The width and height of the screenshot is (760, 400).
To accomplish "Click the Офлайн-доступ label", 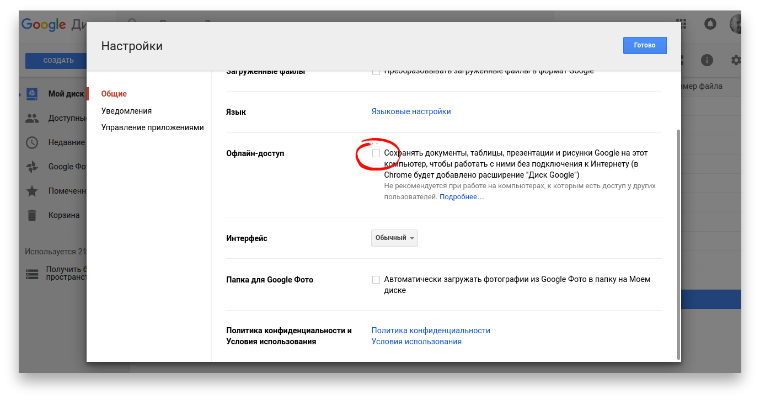I will click(x=255, y=153).
